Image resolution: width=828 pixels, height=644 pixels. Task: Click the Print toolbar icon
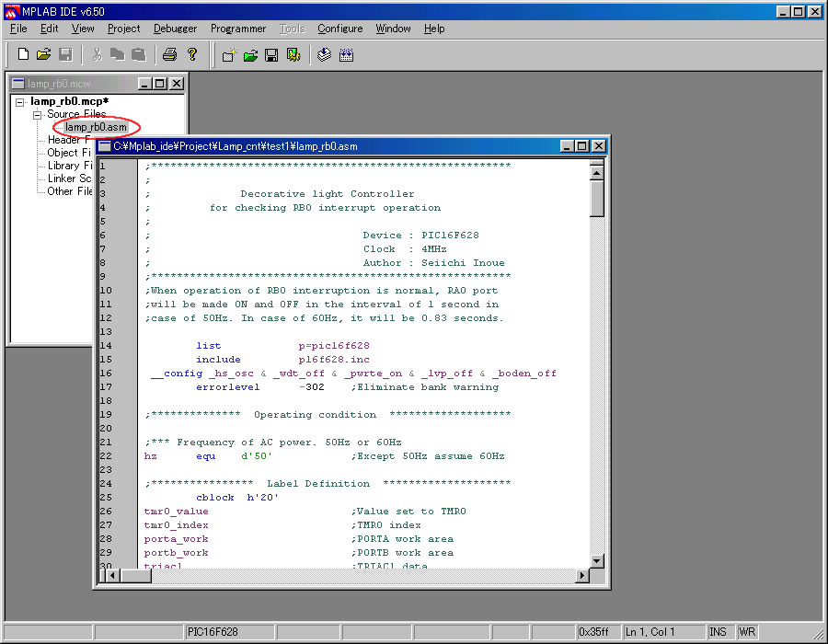[169, 54]
